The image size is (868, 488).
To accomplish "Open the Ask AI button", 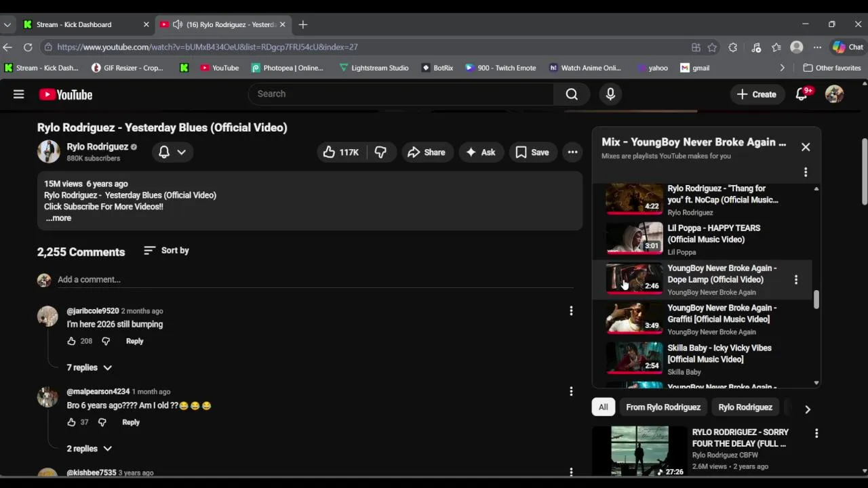I will 480,152.
